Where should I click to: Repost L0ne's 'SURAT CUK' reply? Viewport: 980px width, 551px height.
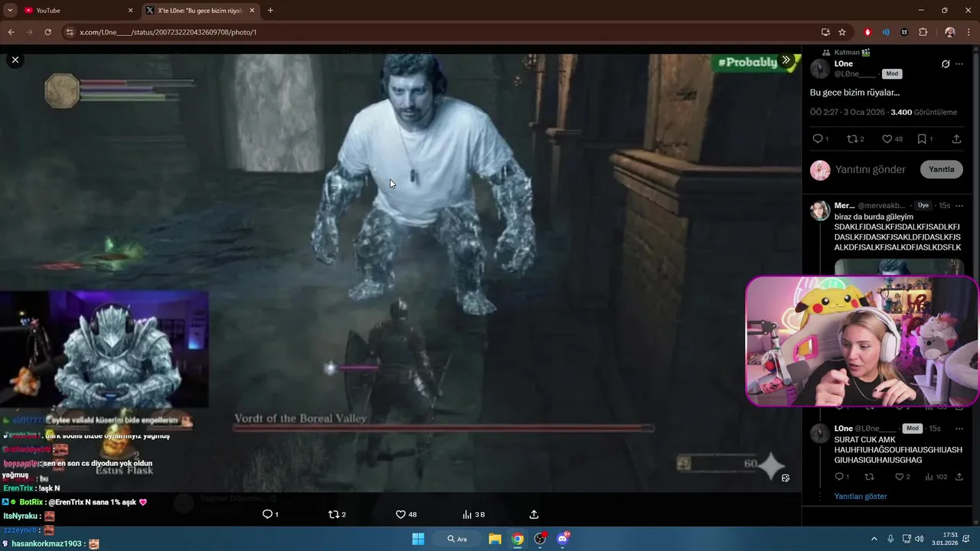click(869, 477)
